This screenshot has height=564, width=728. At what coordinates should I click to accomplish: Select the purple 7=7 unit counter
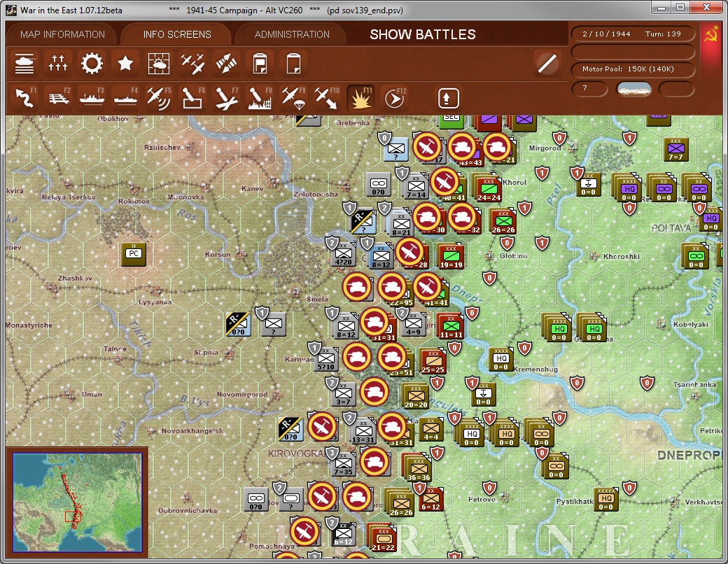point(676,149)
